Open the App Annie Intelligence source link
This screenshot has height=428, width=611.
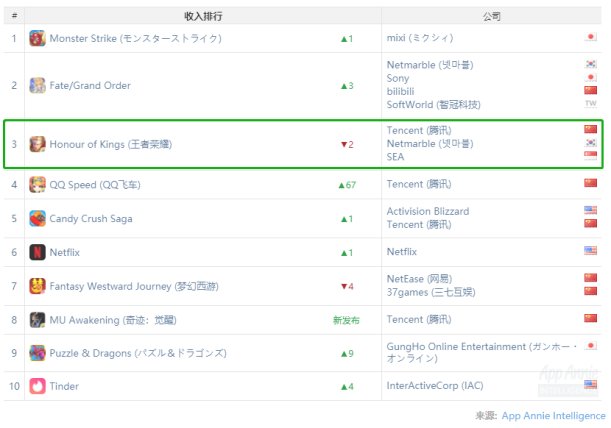pos(553,416)
